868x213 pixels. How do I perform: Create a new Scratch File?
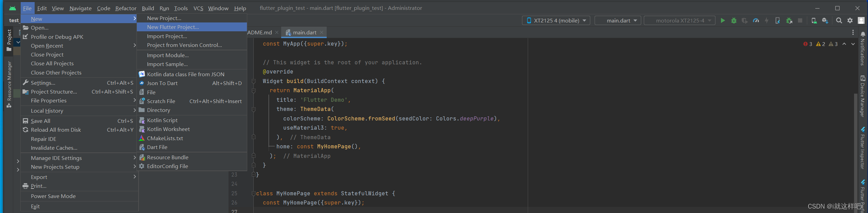coord(192,101)
